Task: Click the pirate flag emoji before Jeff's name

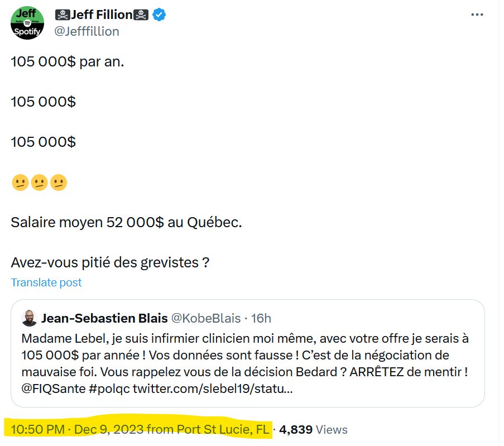Action: click(x=63, y=15)
